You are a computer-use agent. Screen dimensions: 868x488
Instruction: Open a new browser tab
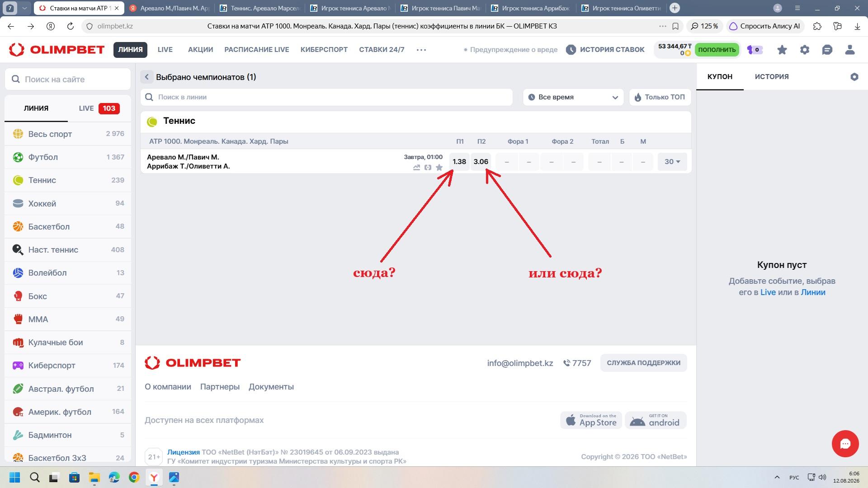click(x=675, y=8)
